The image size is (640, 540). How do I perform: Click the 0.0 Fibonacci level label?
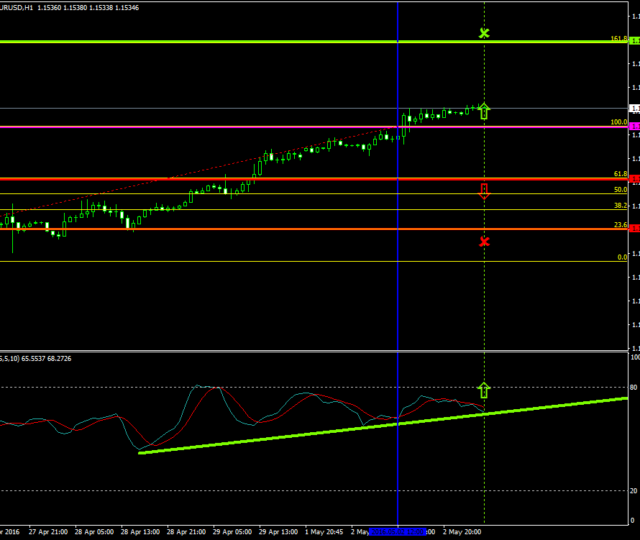click(x=622, y=257)
